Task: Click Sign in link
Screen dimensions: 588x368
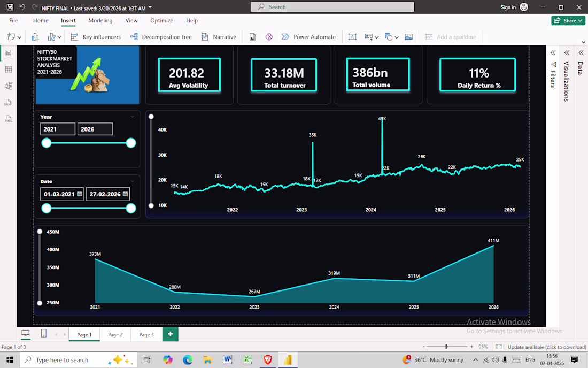Action: pos(508,7)
